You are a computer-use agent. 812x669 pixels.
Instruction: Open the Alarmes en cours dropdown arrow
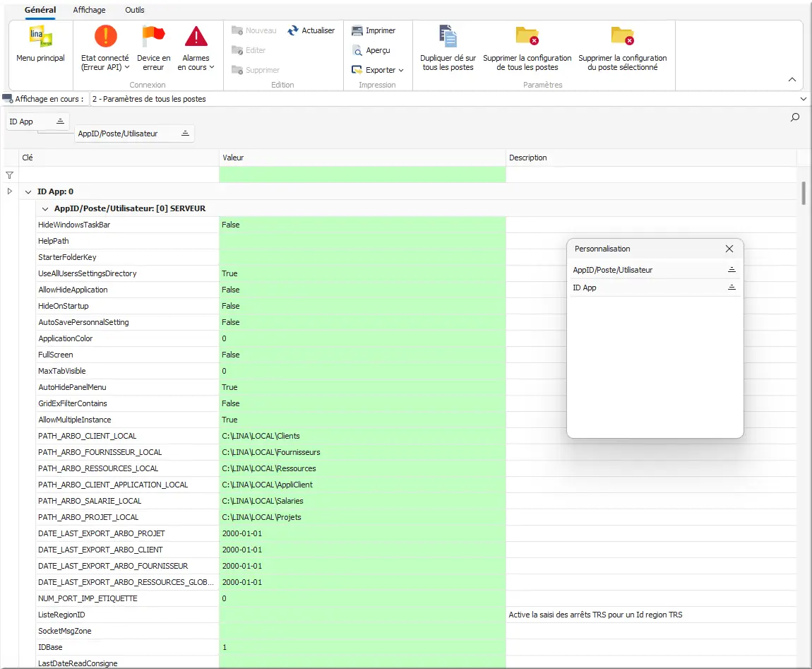(212, 67)
